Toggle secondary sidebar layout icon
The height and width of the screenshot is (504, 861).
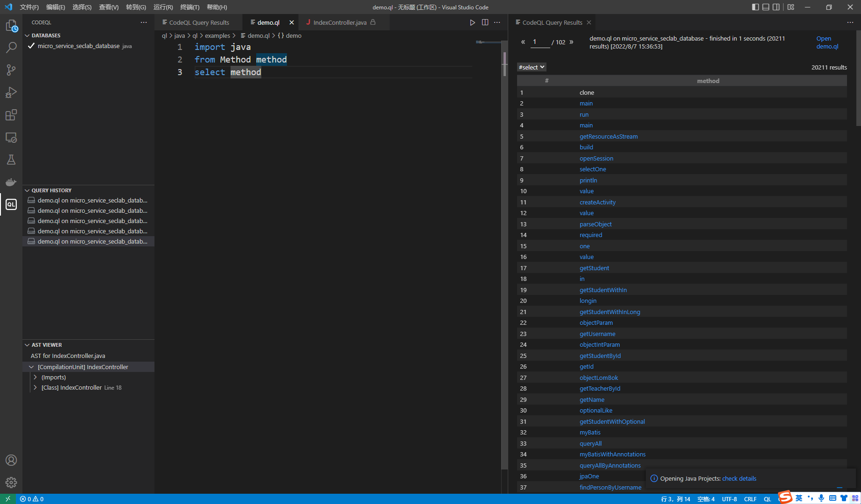776,7
